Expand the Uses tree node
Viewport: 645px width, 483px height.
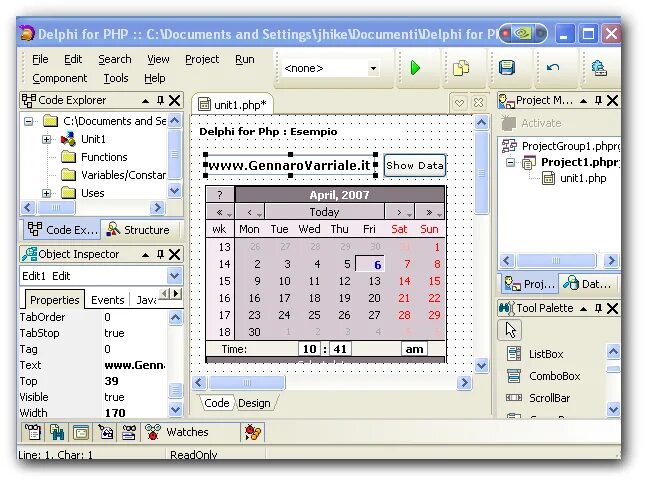pos(46,193)
